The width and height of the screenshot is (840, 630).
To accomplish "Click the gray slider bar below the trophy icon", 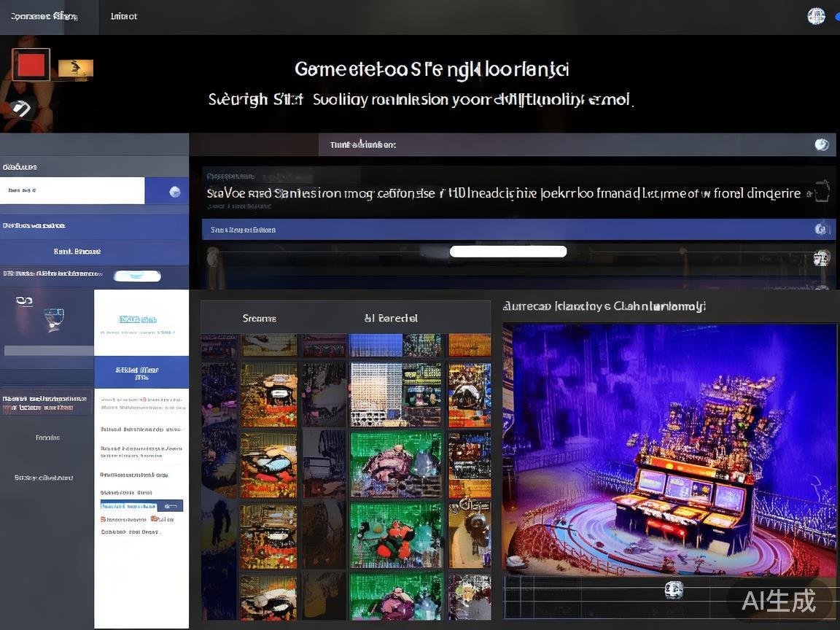I will click(x=49, y=351).
